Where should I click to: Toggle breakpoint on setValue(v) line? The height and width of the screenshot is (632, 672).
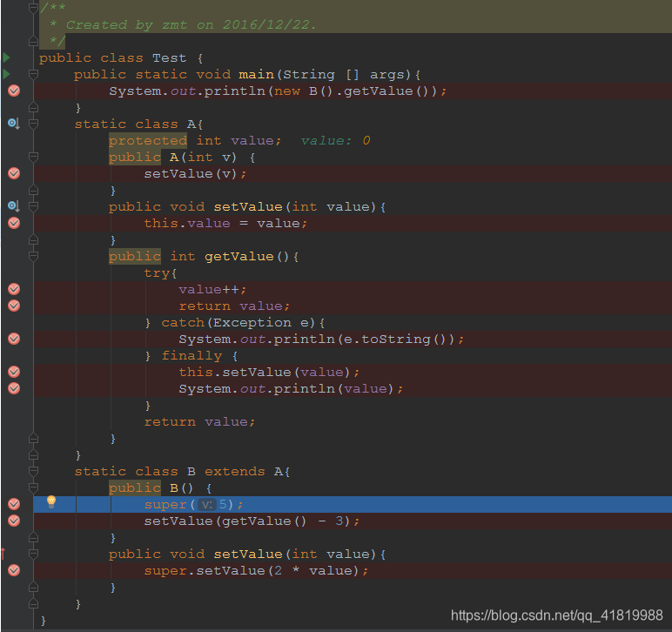pos(14,173)
